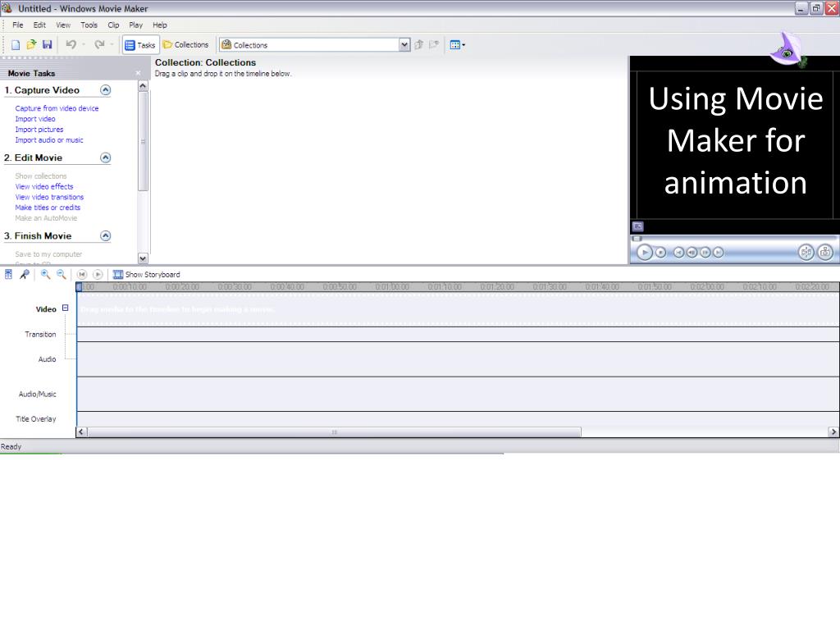
Task: Toggle the Collections pane button
Action: point(186,45)
